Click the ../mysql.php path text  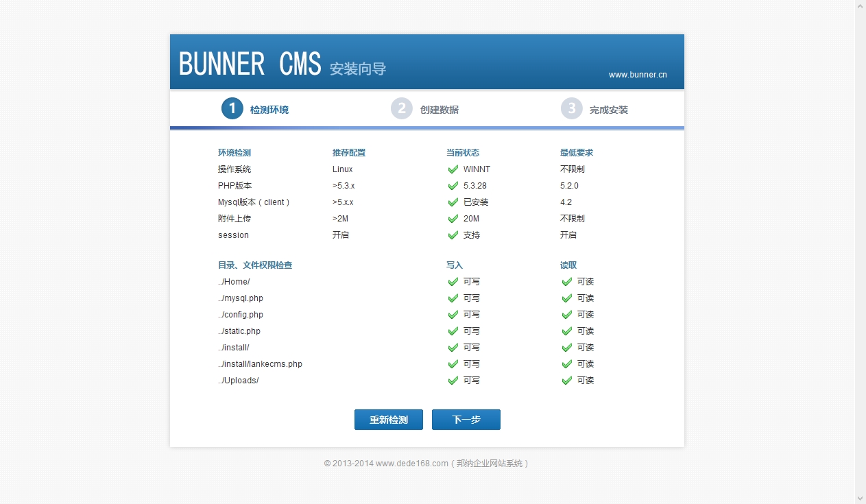point(241,298)
